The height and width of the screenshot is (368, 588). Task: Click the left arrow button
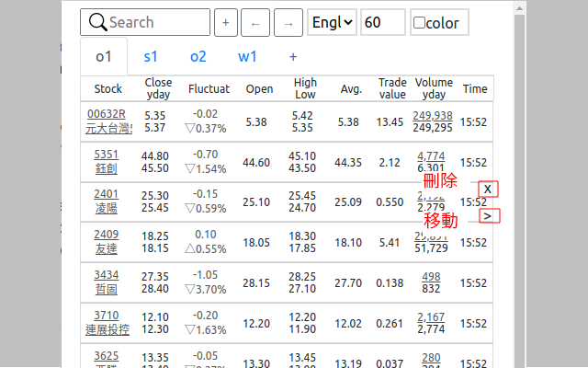255,22
